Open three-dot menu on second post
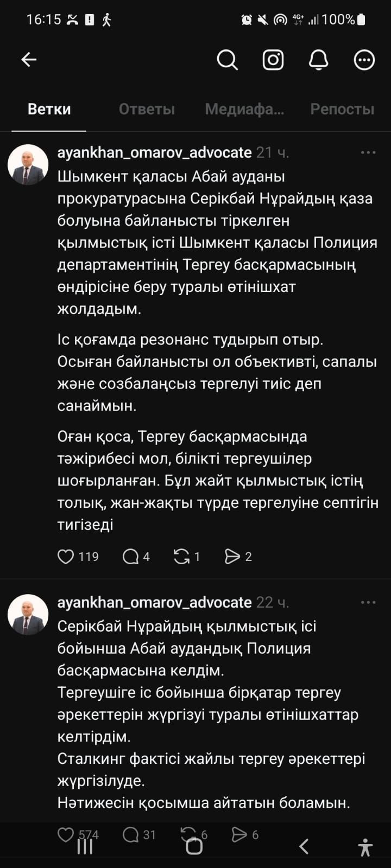The image size is (391, 868). coord(368,602)
